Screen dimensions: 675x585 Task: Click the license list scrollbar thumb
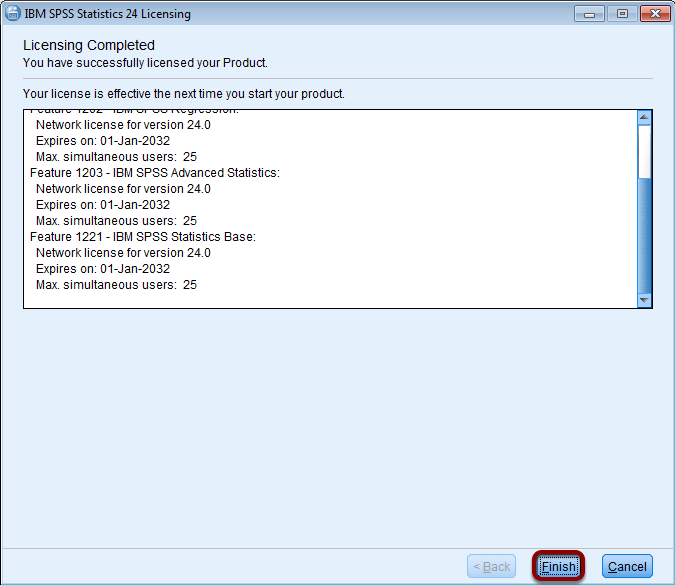pos(644,236)
